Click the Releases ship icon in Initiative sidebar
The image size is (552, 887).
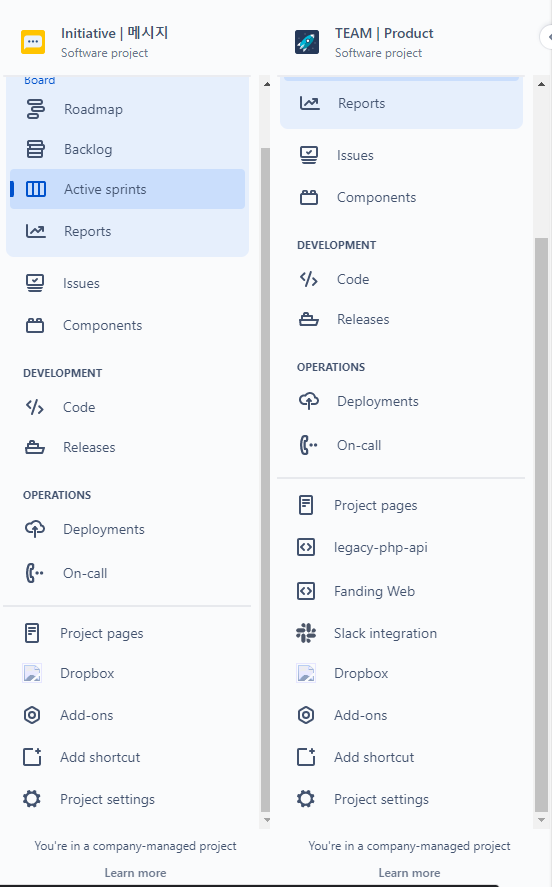point(34,447)
